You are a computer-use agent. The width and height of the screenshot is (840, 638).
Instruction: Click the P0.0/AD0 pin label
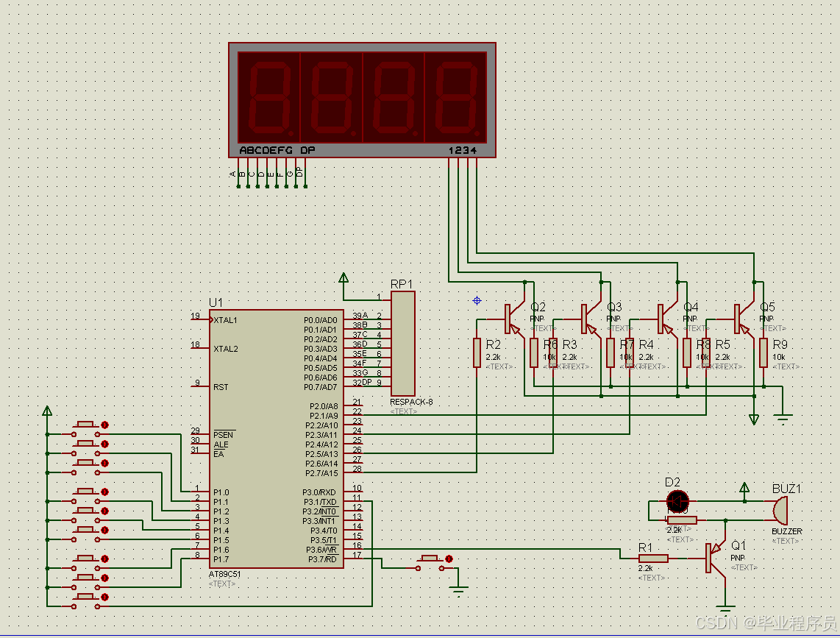click(321, 320)
